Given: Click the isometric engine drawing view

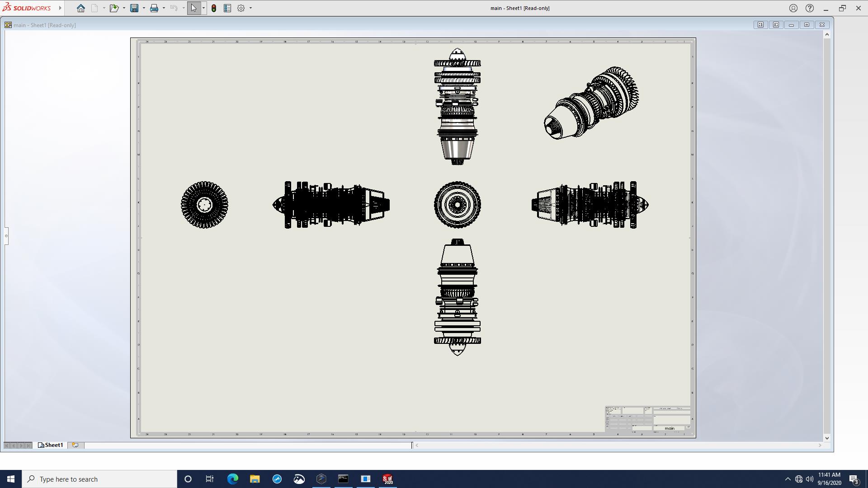Looking at the screenshot, I should 591,103.
